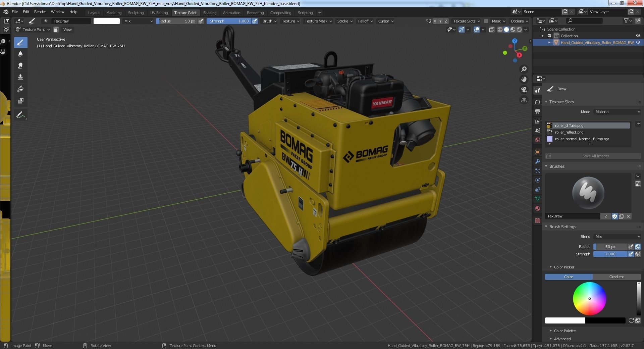
Task: Open the Texture Paint mode dropdown
Action: click(33, 30)
